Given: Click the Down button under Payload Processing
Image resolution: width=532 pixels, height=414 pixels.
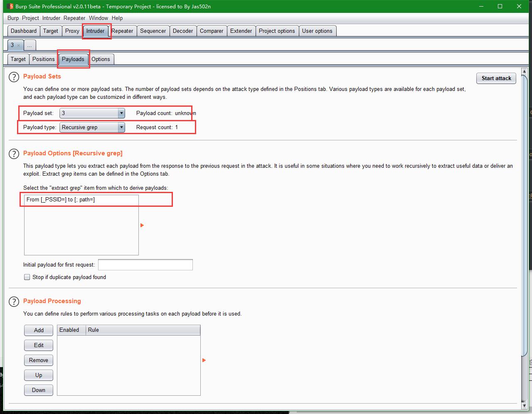Looking at the screenshot, I should pyautogui.click(x=38, y=390).
